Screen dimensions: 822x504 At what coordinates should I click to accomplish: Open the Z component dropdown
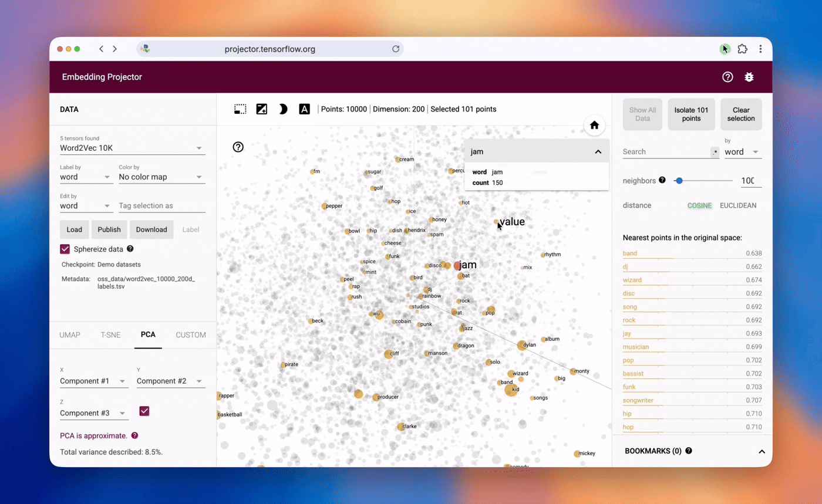(94, 413)
